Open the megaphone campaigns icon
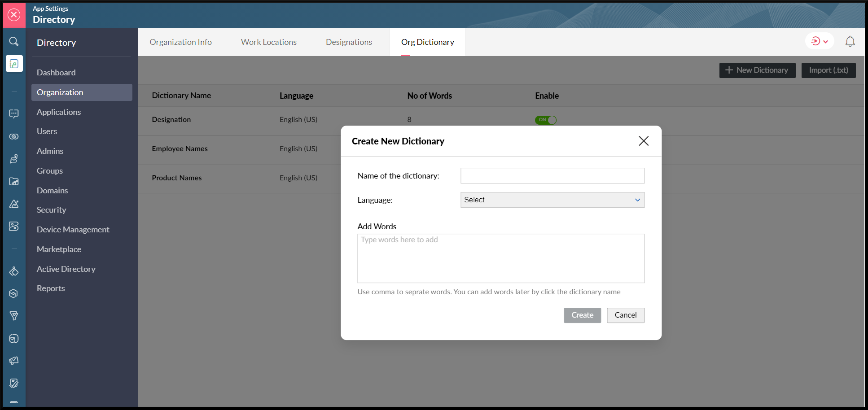Viewport: 868px width, 410px height. point(14,361)
